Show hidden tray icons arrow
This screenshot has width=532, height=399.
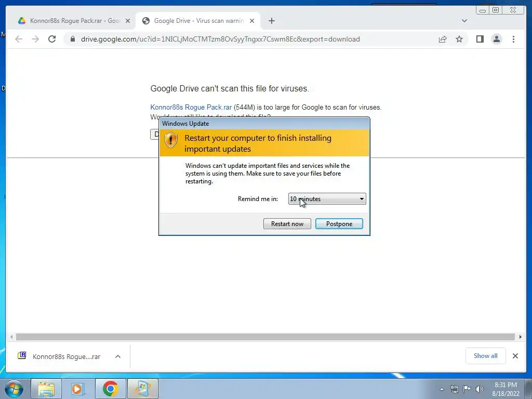[442, 389]
